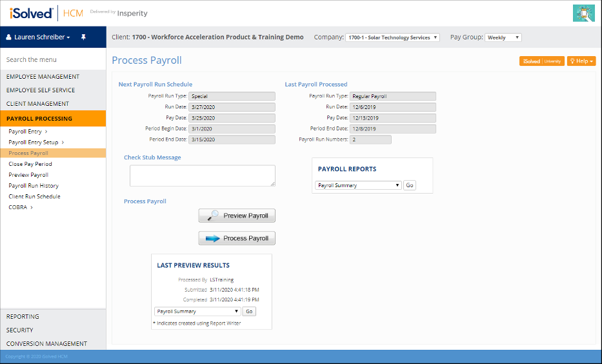Viewport: 602px width, 364px height.
Task: Expand the Payroll Entry submenu
Action: coord(28,131)
